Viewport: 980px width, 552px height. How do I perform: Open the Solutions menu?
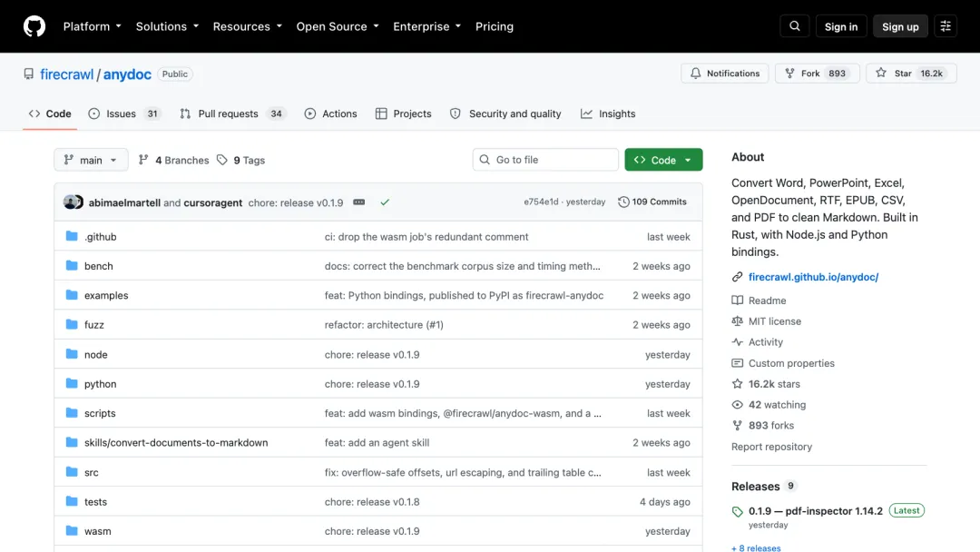click(x=168, y=26)
